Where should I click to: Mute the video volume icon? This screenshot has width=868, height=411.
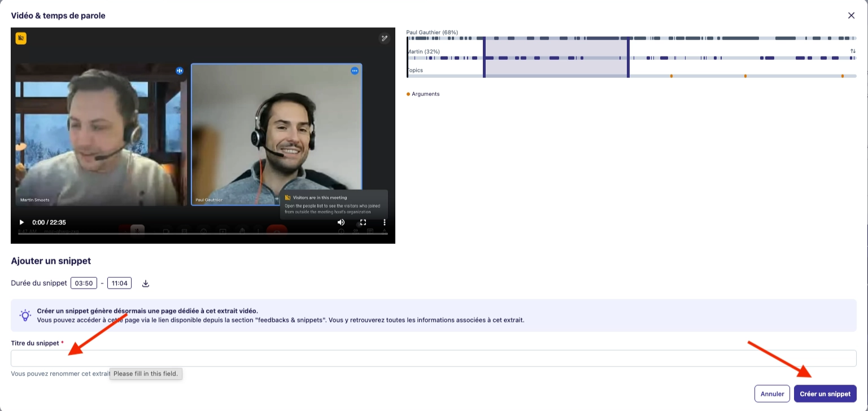[x=341, y=222]
